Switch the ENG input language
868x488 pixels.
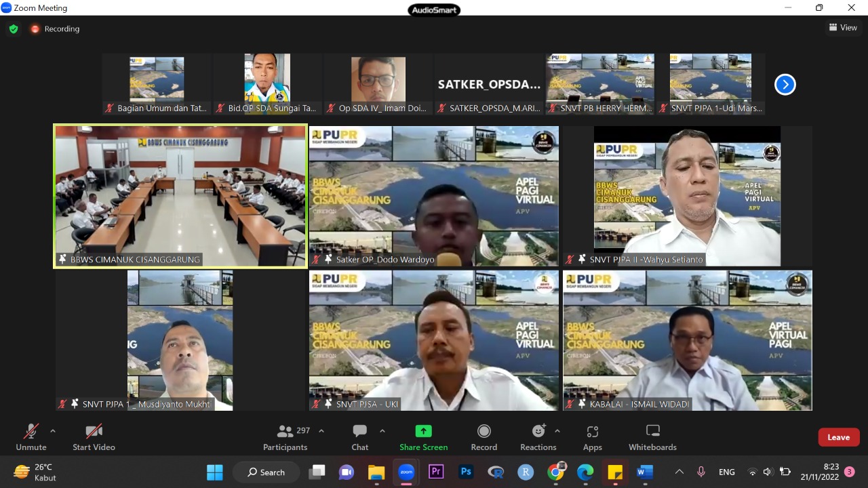727,472
